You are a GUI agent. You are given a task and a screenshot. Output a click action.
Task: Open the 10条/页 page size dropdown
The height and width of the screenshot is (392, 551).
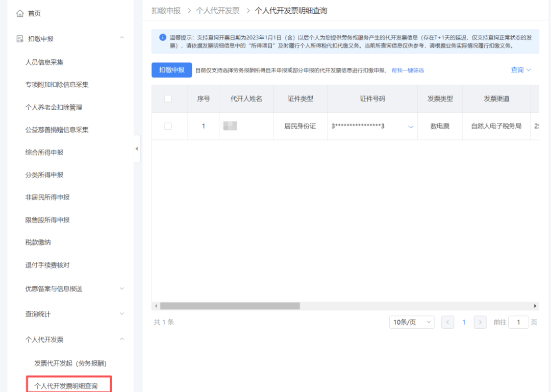(x=411, y=322)
